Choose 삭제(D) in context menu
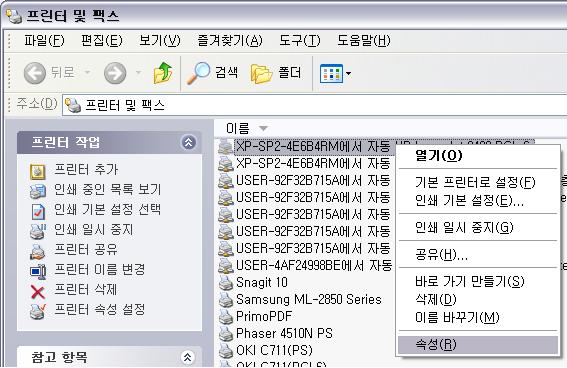 478,299
